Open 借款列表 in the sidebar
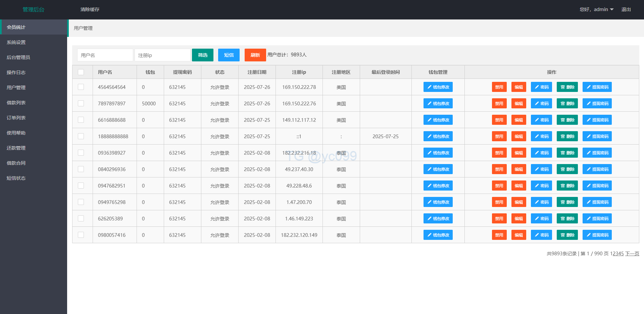Viewport: 644px width, 314px height. (16, 103)
